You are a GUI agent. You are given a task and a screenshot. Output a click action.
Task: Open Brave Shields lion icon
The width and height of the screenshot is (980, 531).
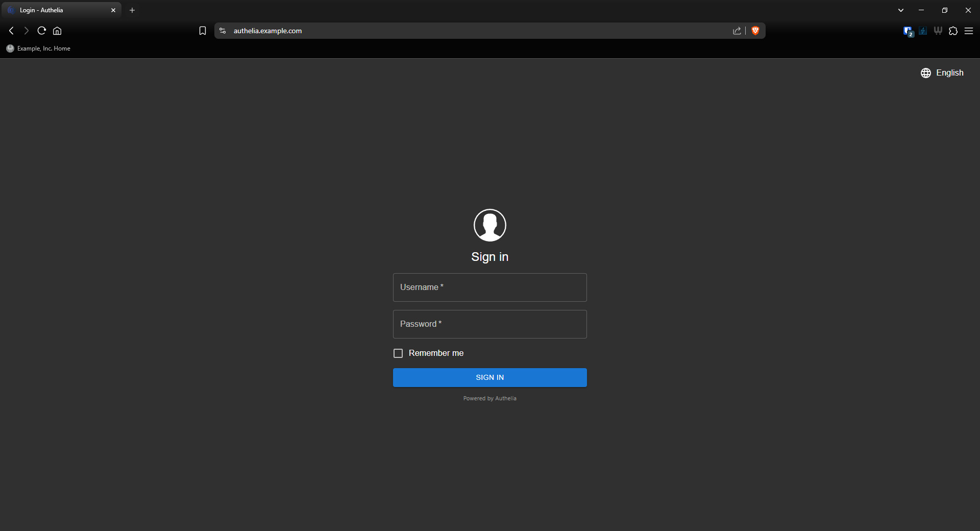tap(755, 31)
